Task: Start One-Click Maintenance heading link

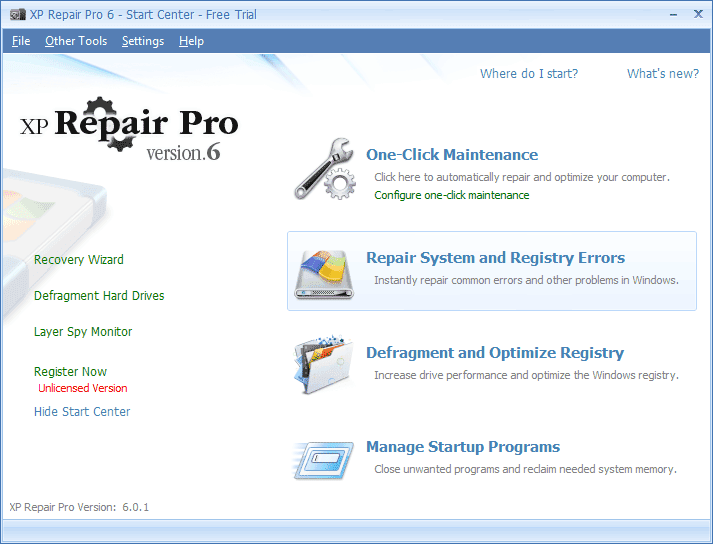Action: pos(452,155)
